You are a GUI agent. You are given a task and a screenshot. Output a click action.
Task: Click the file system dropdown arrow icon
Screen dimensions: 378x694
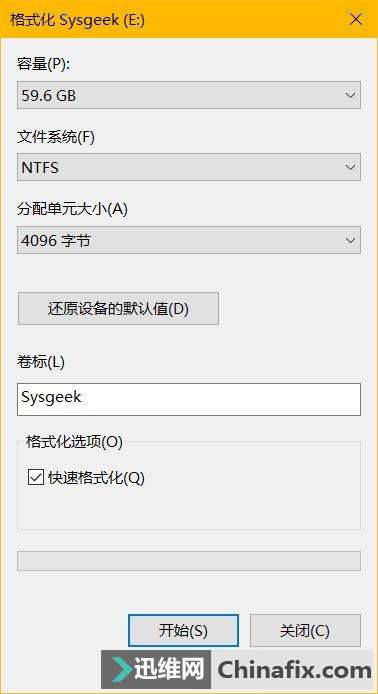pyautogui.click(x=350, y=168)
